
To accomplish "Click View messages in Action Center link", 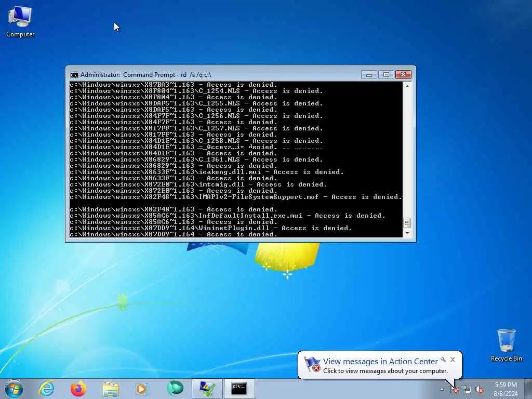I will click(380, 362).
